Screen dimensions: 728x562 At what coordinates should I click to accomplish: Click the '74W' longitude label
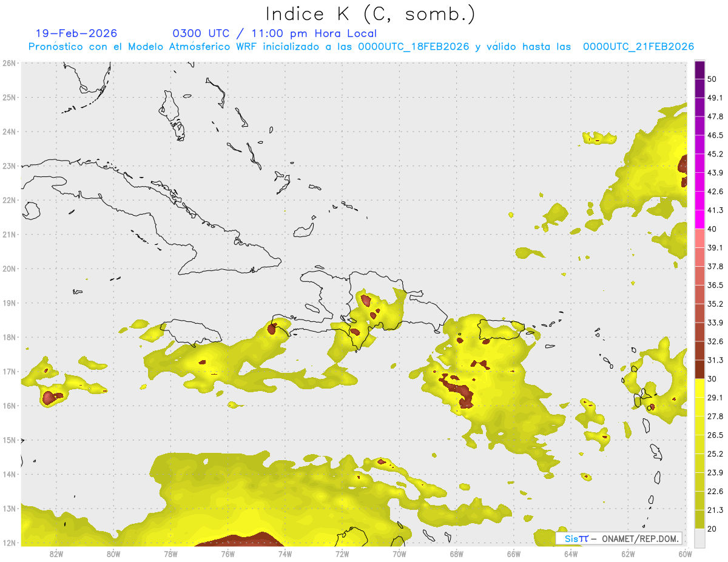pyautogui.click(x=285, y=554)
